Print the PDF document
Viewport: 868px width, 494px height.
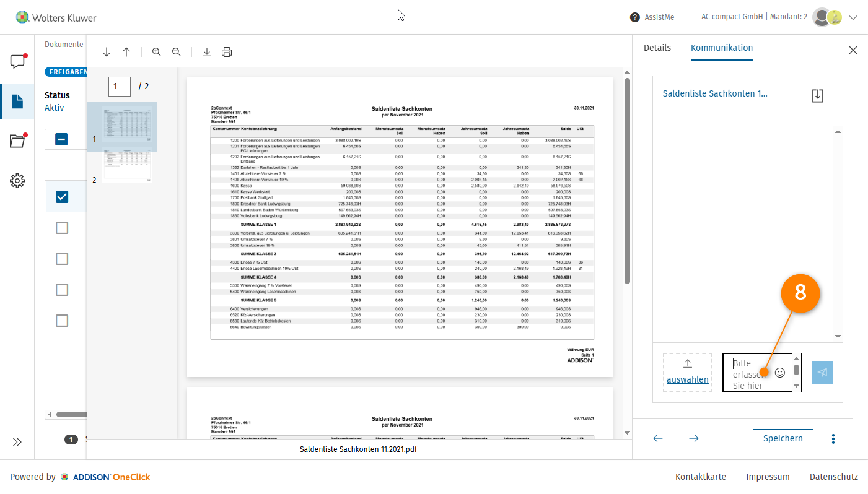pyautogui.click(x=227, y=52)
